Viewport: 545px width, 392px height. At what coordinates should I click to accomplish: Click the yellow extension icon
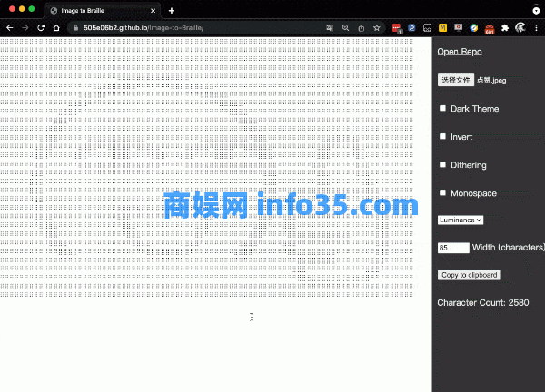coord(443,28)
